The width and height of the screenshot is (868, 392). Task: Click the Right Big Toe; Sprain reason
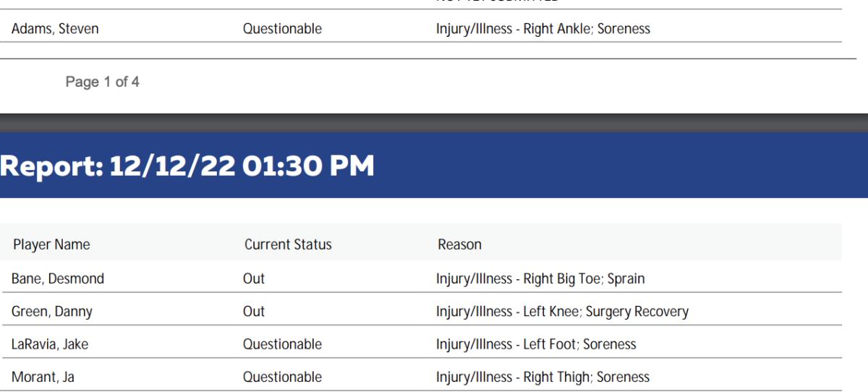[x=540, y=278]
